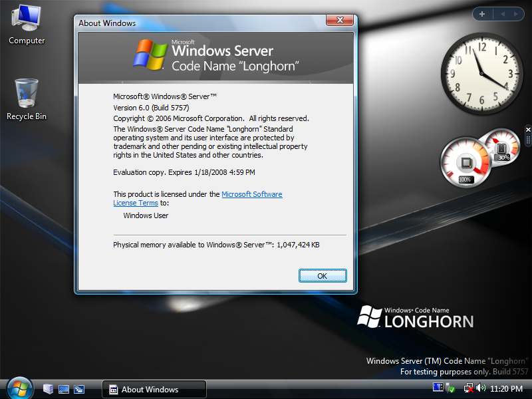Click the blue monitor tray icon

438,387
